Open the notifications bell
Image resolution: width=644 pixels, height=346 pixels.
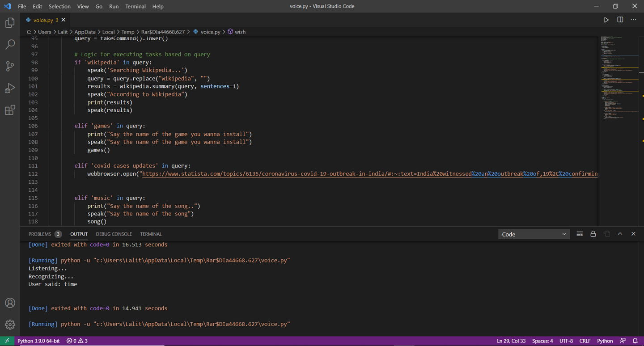click(635, 341)
